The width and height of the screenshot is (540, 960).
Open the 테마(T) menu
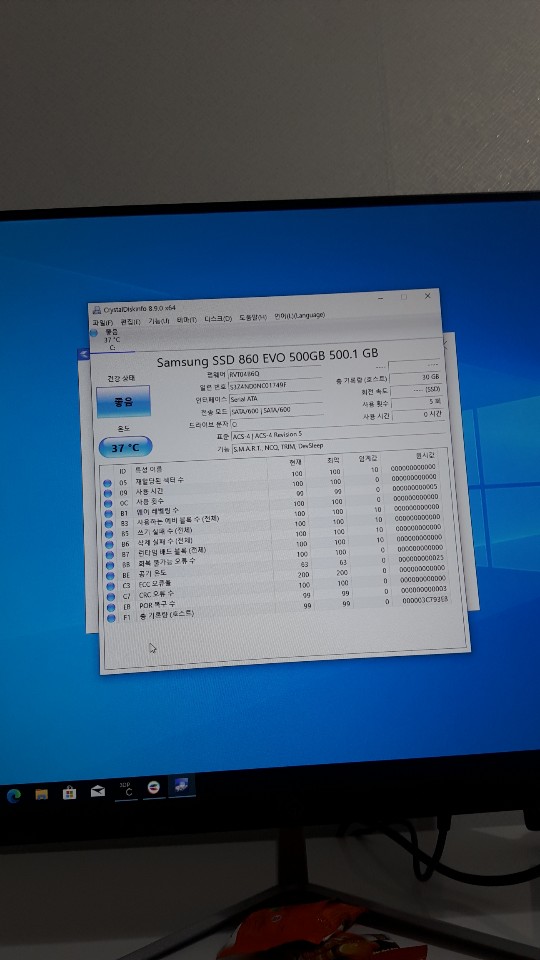(x=187, y=320)
